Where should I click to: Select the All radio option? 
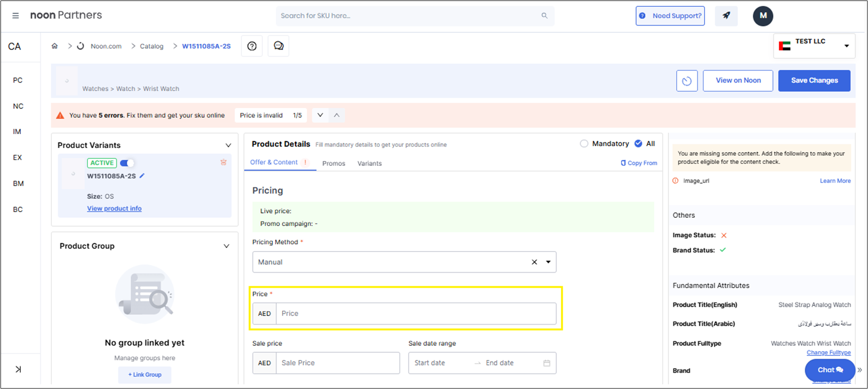click(x=638, y=143)
